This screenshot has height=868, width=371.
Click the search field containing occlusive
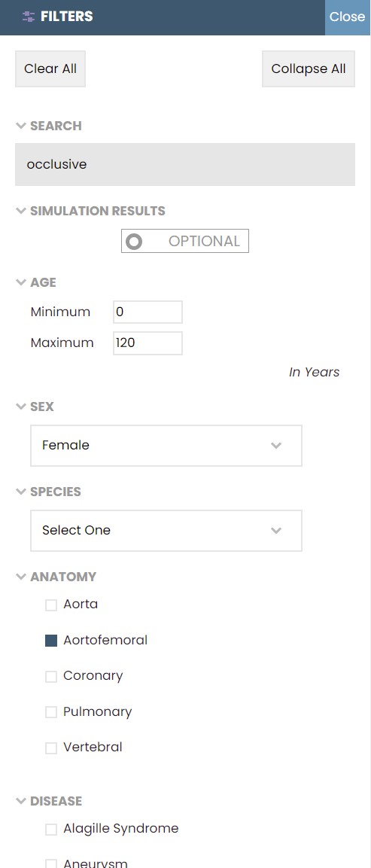click(185, 164)
